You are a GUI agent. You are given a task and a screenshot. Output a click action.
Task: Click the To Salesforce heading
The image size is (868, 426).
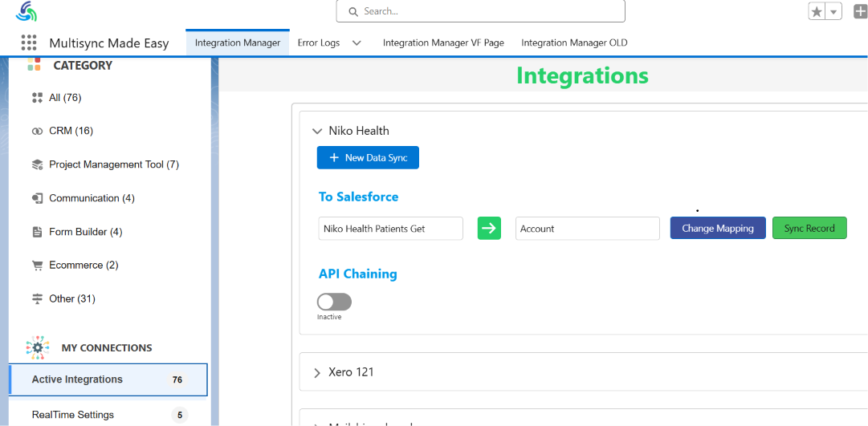358,197
